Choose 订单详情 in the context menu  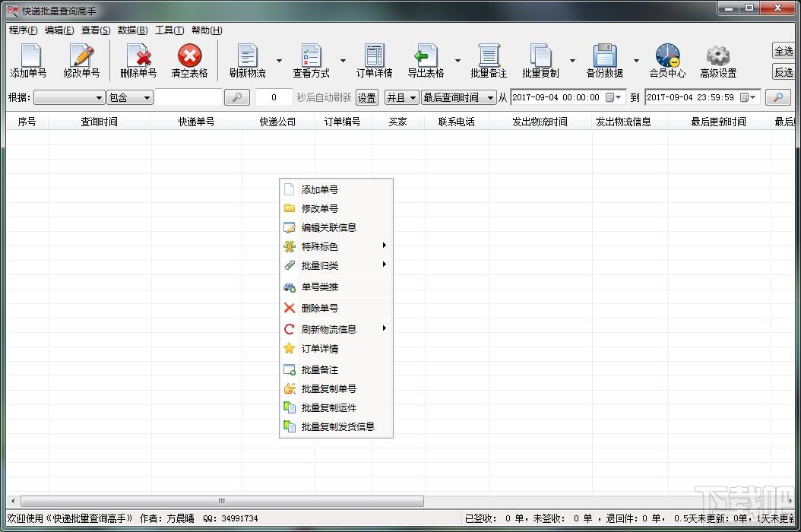[x=336, y=349]
